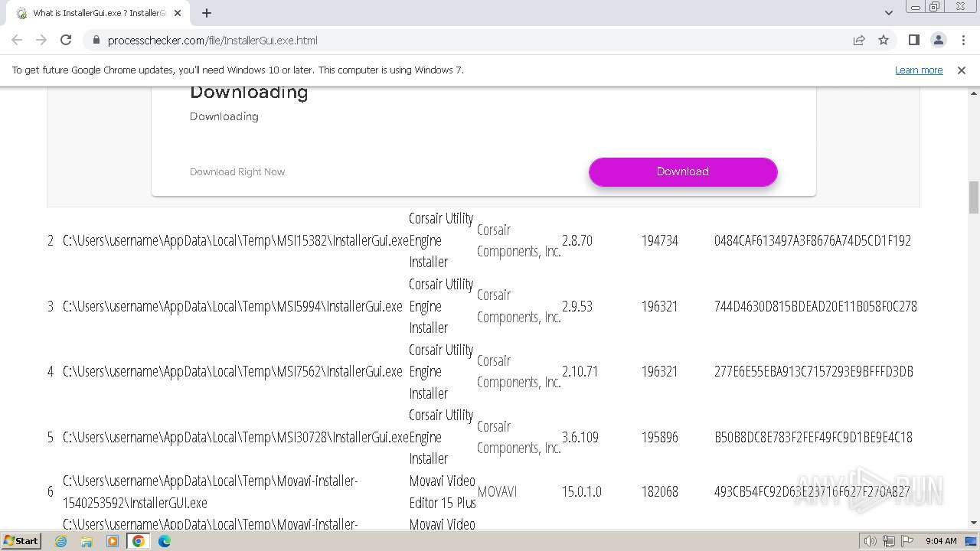Click version 15.0.1.0 cell
Viewport: 980px width, 551px height.
point(582,491)
